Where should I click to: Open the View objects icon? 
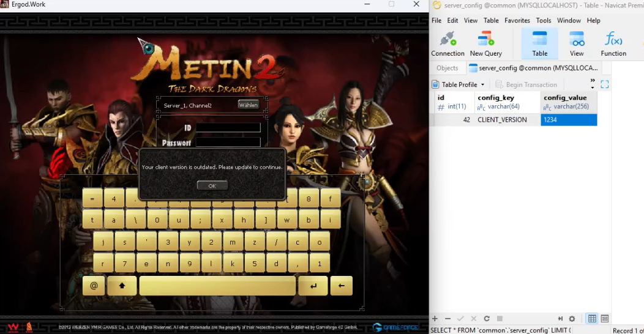click(x=577, y=44)
